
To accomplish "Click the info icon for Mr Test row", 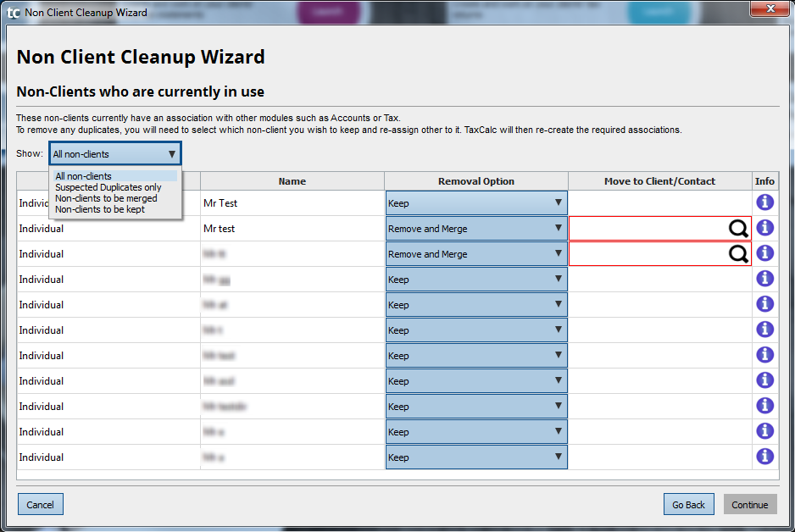I will pos(764,202).
